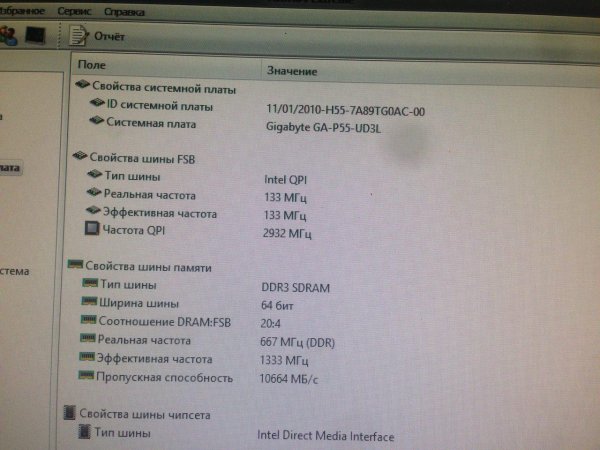The height and width of the screenshot is (450, 600).
Task: Click icon beside Свойства шины памяти
Action: [x=74, y=267]
